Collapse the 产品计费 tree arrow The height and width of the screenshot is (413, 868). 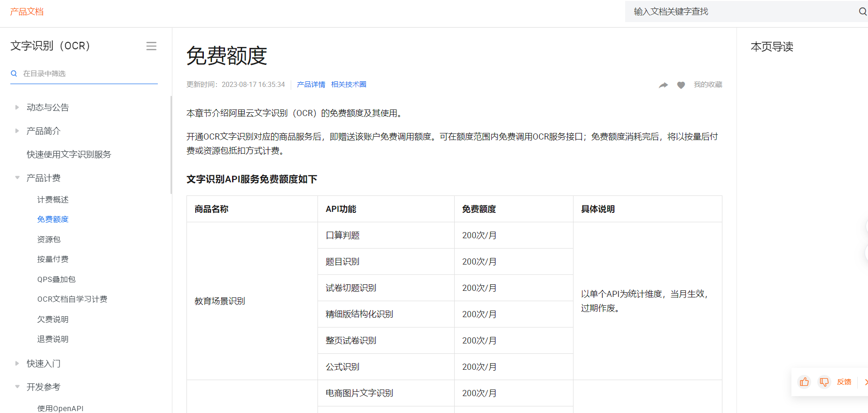click(x=17, y=178)
